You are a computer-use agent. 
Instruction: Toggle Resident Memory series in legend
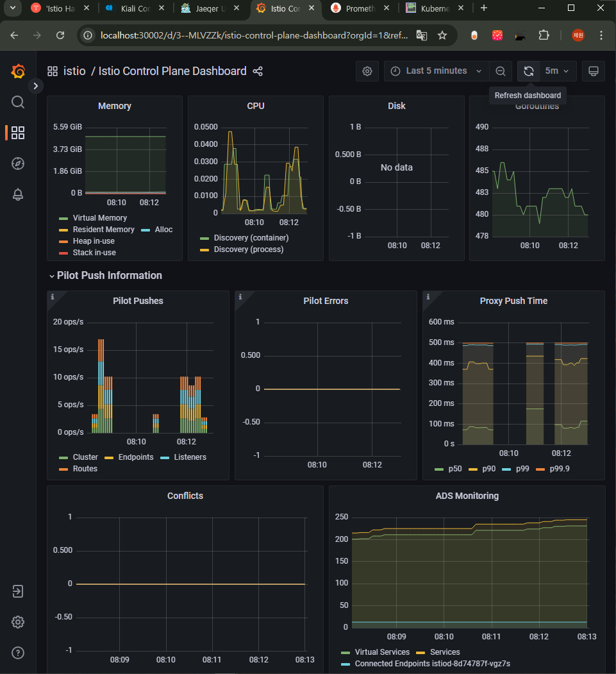pyautogui.click(x=103, y=230)
